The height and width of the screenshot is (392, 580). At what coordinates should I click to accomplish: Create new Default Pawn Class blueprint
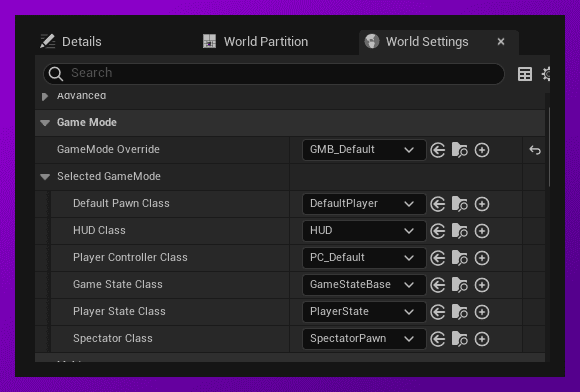point(482,204)
